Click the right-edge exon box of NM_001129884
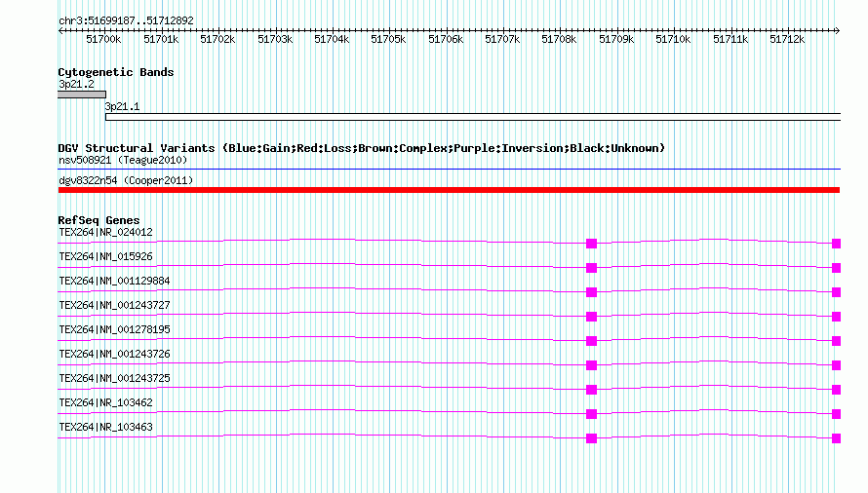 coord(837,292)
